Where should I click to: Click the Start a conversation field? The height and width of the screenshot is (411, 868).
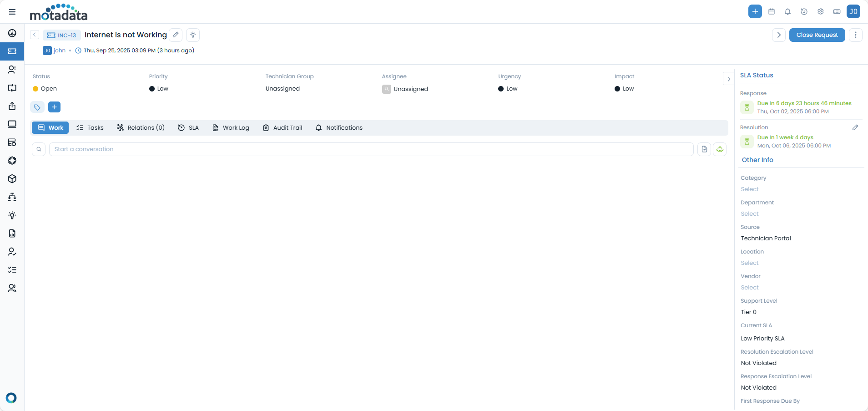(371, 149)
